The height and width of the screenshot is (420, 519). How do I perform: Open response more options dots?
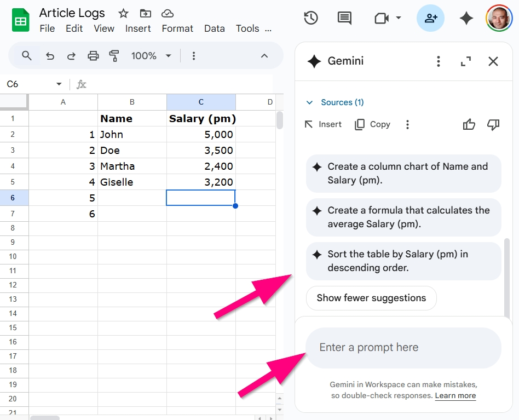click(407, 124)
